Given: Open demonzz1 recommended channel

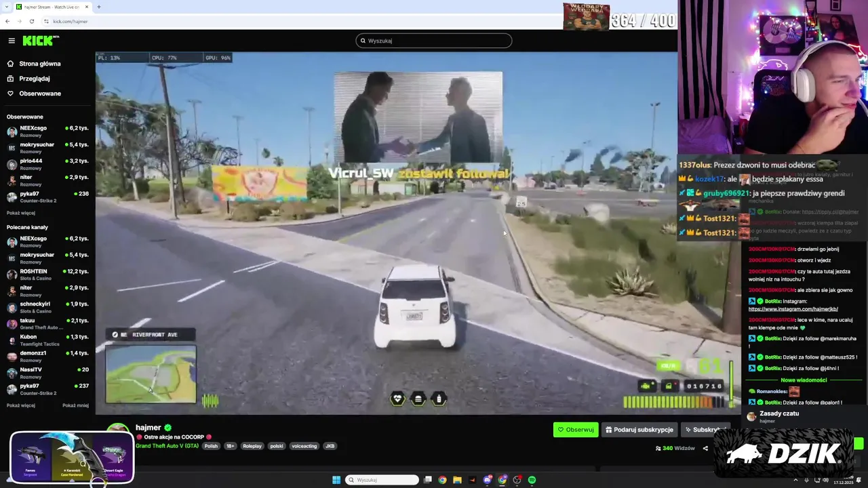Looking at the screenshot, I should pyautogui.click(x=47, y=356).
